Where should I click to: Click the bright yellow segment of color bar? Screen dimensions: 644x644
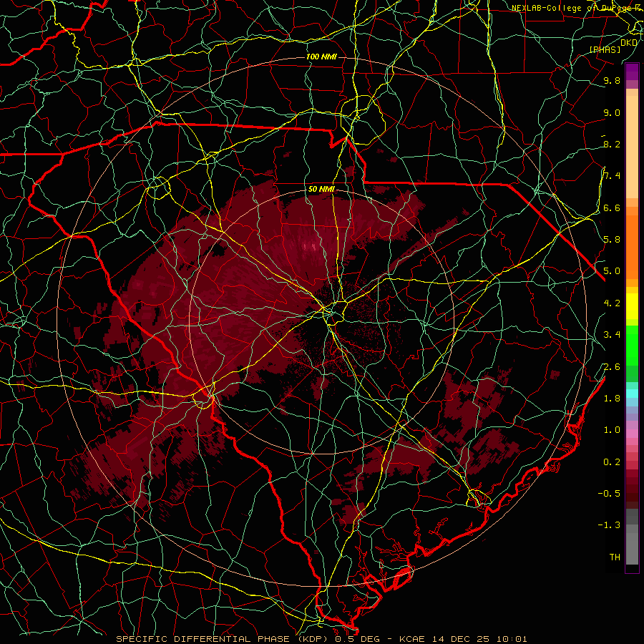point(632,306)
